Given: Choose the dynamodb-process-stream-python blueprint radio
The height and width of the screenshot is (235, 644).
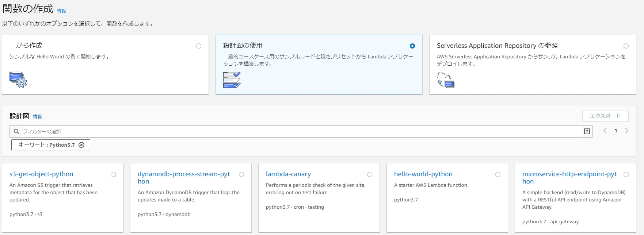Looking at the screenshot, I should click(x=241, y=174).
